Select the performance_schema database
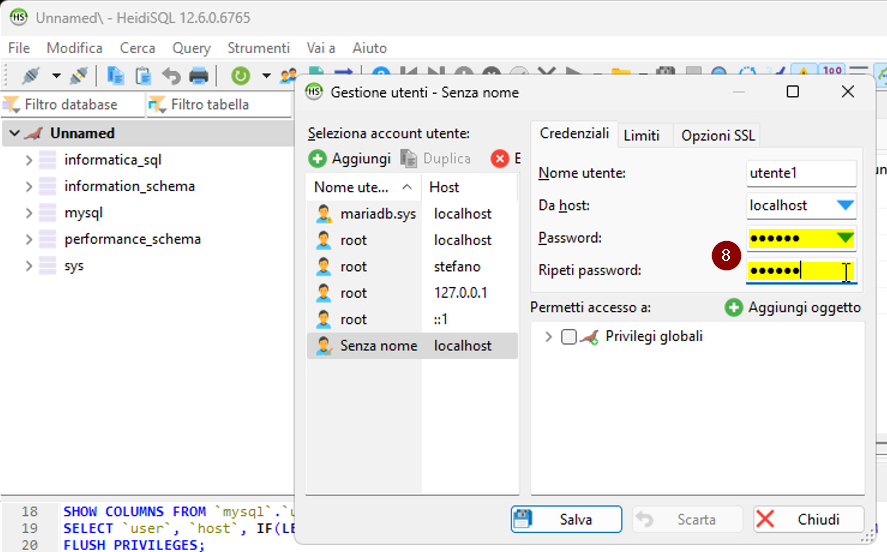The height and width of the screenshot is (552, 887). pyautogui.click(x=132, y=239)
